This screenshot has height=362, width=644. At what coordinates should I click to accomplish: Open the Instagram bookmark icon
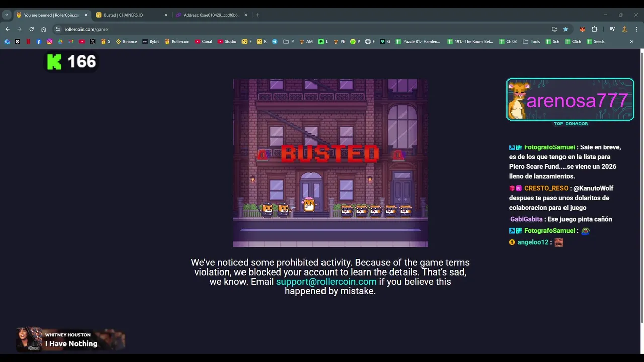tap(49, 42)
